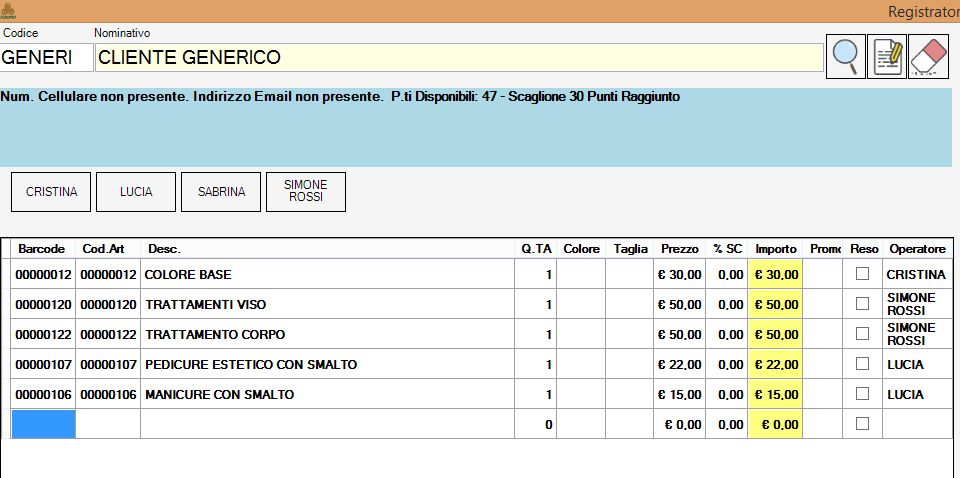
Task: Click the Nominativo CLIENTE GENERICO field
Action: point(458,58)
